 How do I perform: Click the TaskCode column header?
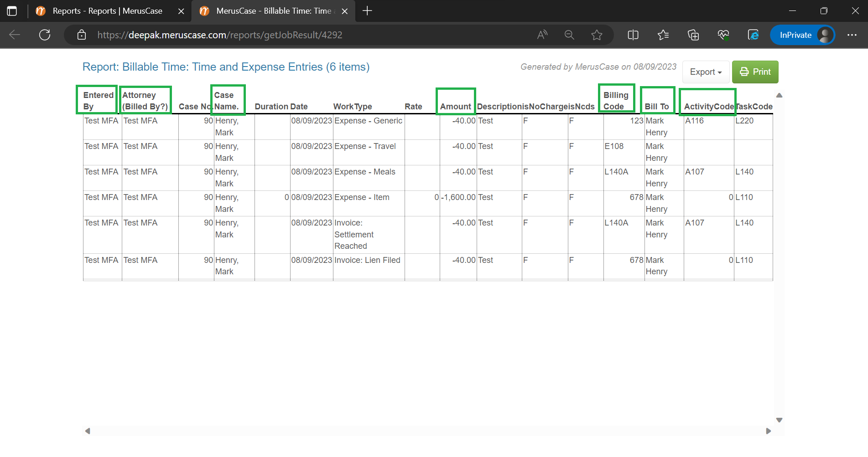754,107
